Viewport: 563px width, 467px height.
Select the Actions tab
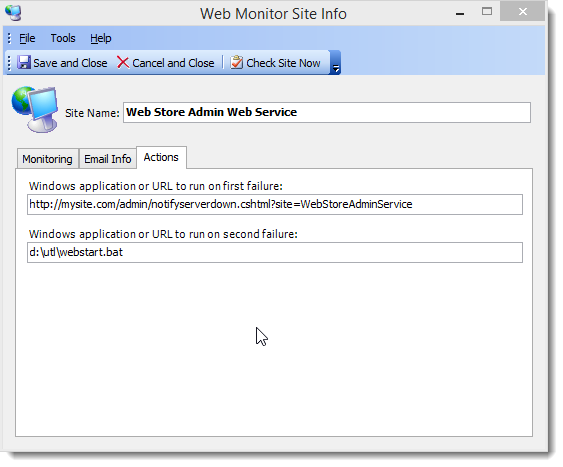tap(161, 157)
